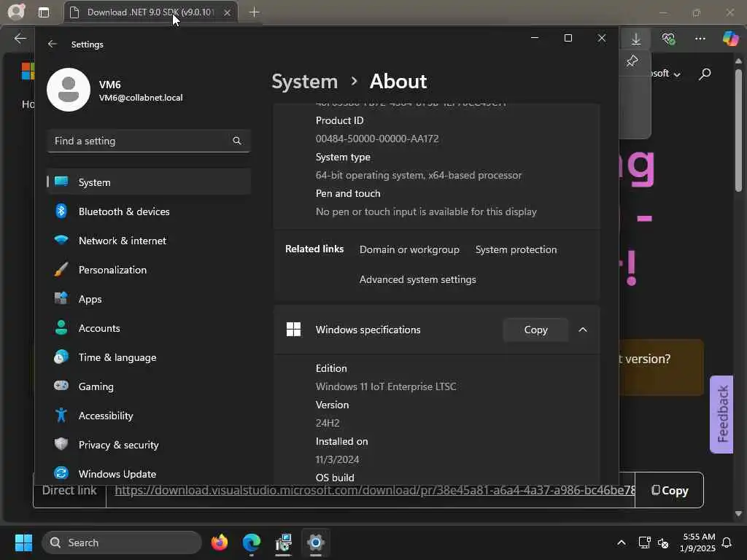Show hidden system tray icons
747x560 pixels.
pyautogui.click(x=622, y=542)
